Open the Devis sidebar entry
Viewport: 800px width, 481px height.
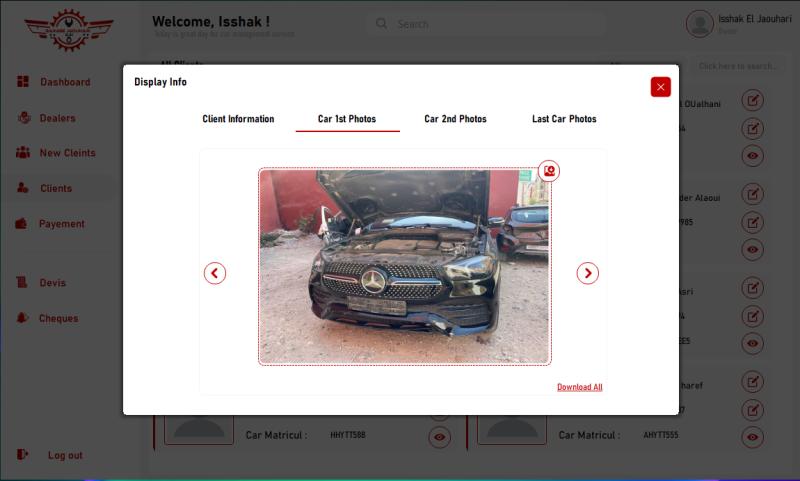pos(53,283)
